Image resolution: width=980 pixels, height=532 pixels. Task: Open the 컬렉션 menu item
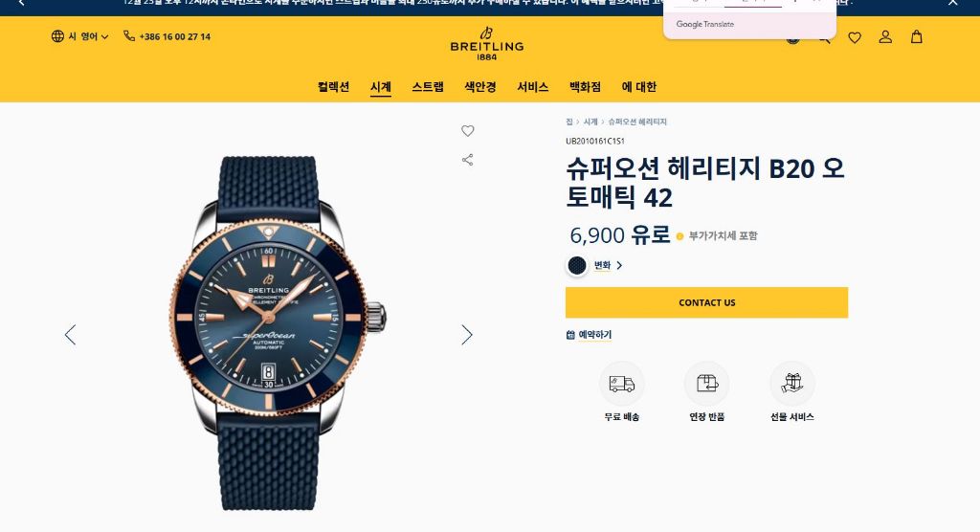point(333,87)
